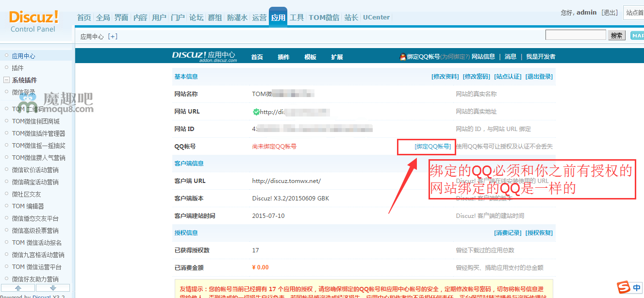Open the 全局 top navigation tab
The height and width of the screenshot is (298, 644).
pos(103,17)
